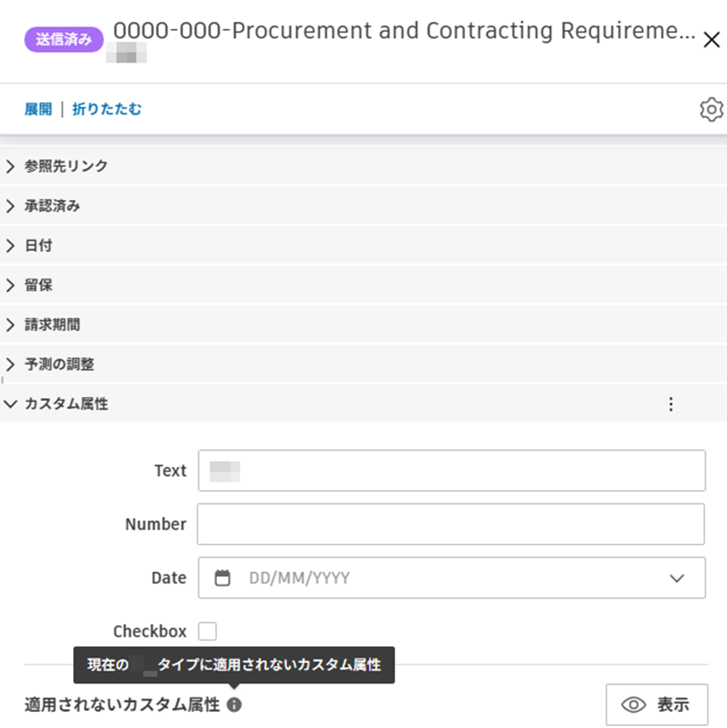
Task: Collapse the カスタム属性 section
Action: (66, 404)
